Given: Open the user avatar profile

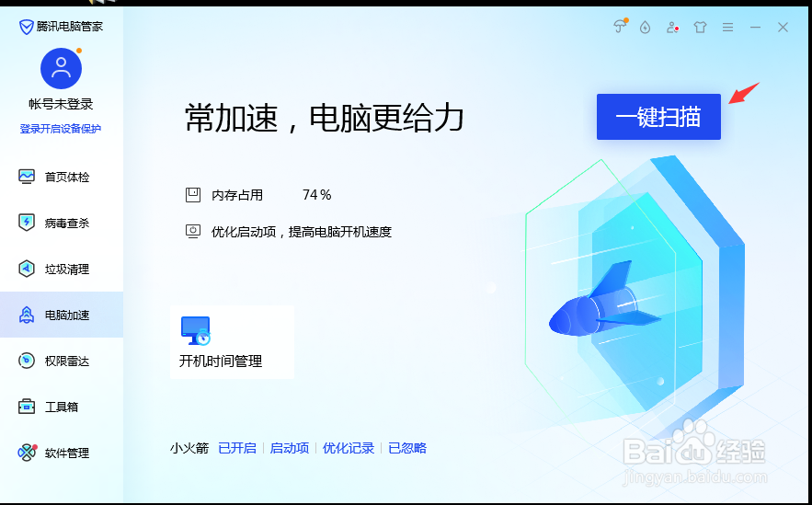Looking at the screenshot, I should pos(61,68).
